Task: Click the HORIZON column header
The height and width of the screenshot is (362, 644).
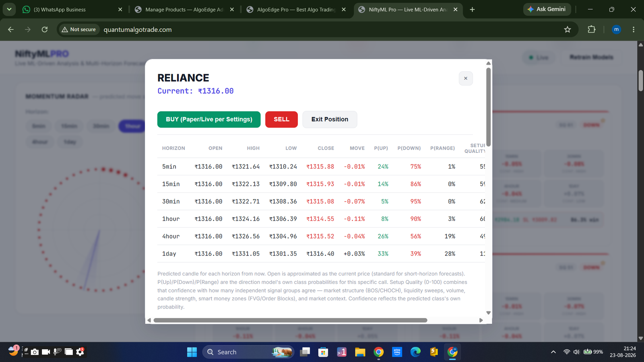Action: click(173, 148)
